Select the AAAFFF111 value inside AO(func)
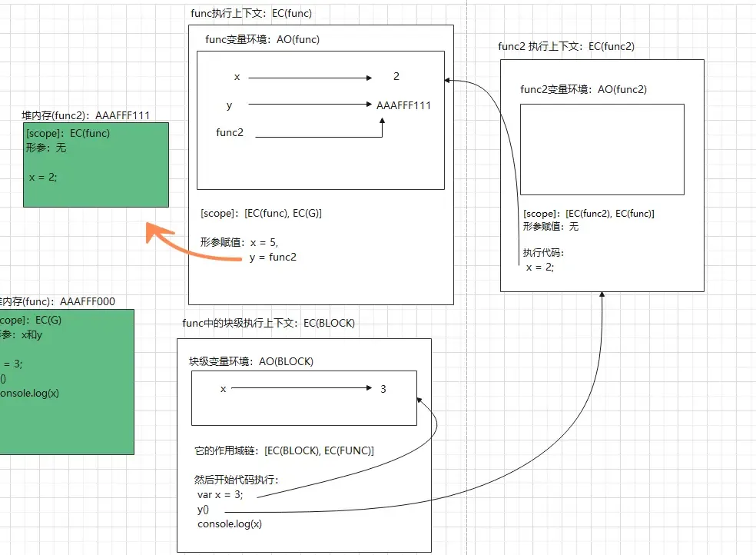756x555 pixels. pos(403,105)
